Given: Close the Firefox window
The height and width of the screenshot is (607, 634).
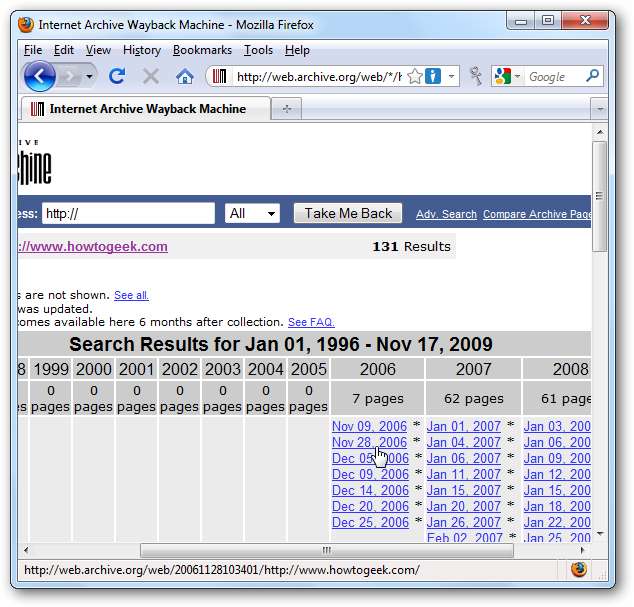Looking at the screenshot, I should tap(585, 21).
